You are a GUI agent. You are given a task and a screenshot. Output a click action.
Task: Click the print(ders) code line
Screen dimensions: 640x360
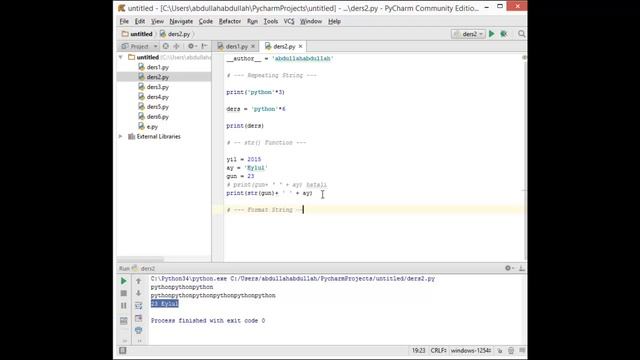[x=245, y=126]
